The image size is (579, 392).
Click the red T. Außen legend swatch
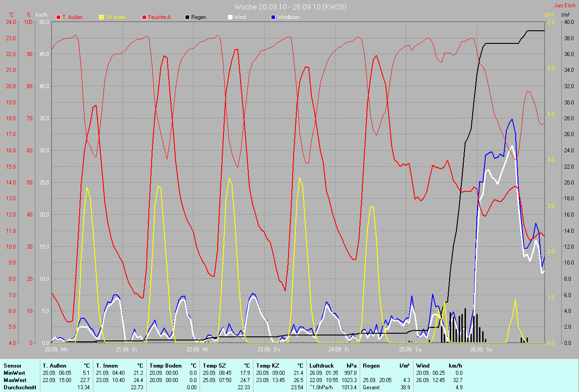click(x=58, y=17)
